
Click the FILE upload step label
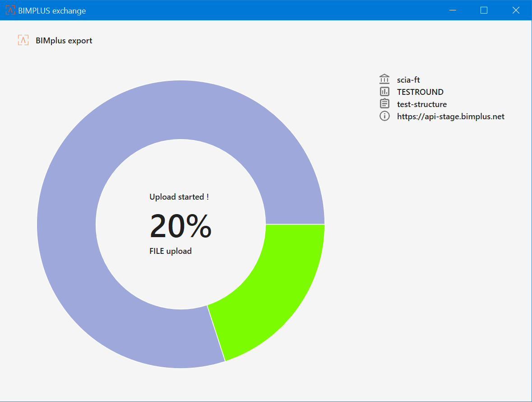click(171, 251)
